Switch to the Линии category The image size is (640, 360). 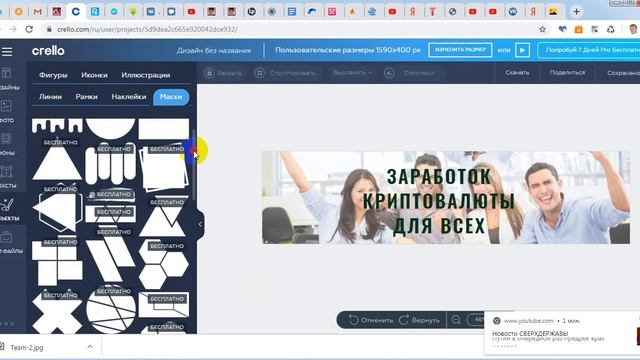[x=50, y=97]
